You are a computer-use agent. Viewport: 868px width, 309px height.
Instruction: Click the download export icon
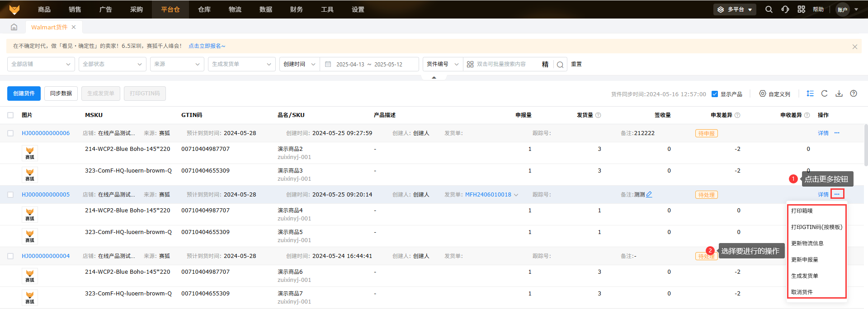click(x=839, y=94)
